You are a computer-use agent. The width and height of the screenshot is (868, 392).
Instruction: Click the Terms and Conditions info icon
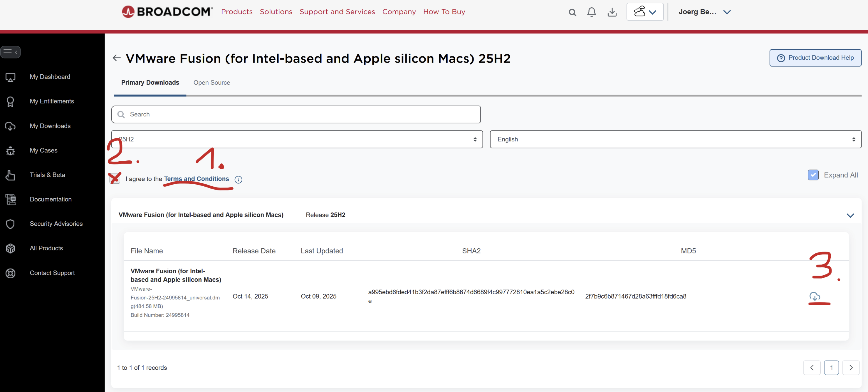(x=238, y=180)
